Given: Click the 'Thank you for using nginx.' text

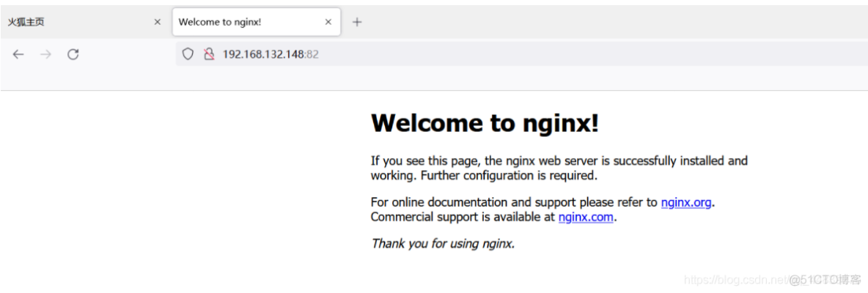Looking at the screenshot, I should (x=443, y=243).
